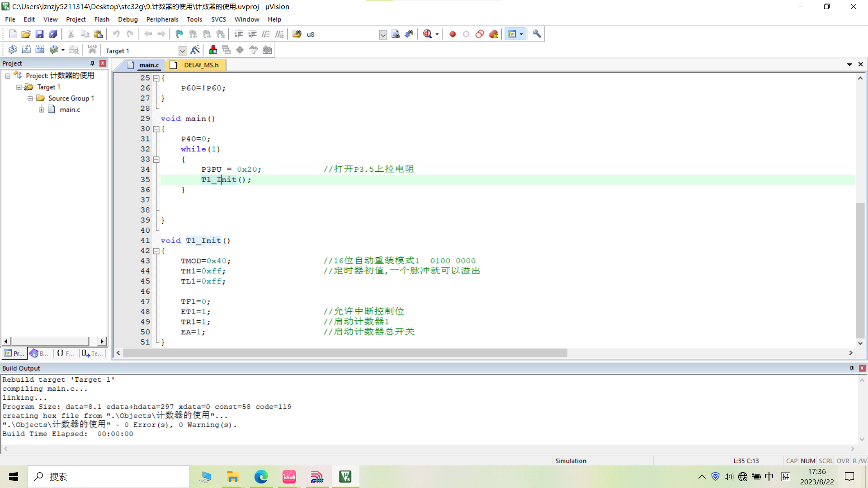Translate current file icon
The width and height of the screenshot is (868, 488).
coord(13,50)
